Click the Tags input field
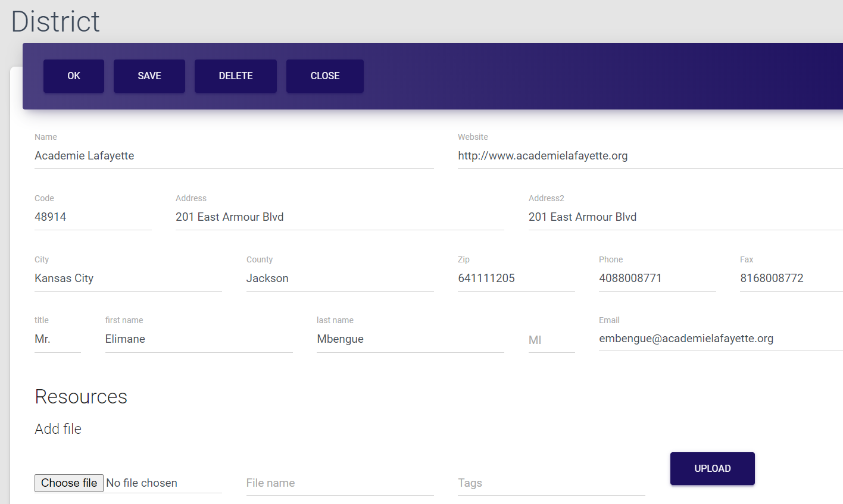The width and height of the screenshot is (843, 504). coord(551,483)
